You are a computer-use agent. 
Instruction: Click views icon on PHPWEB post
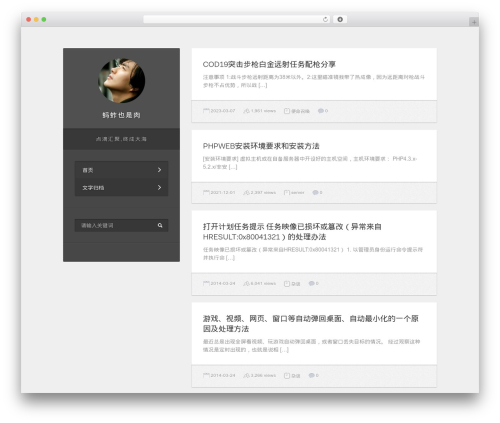tap(246, 192)
